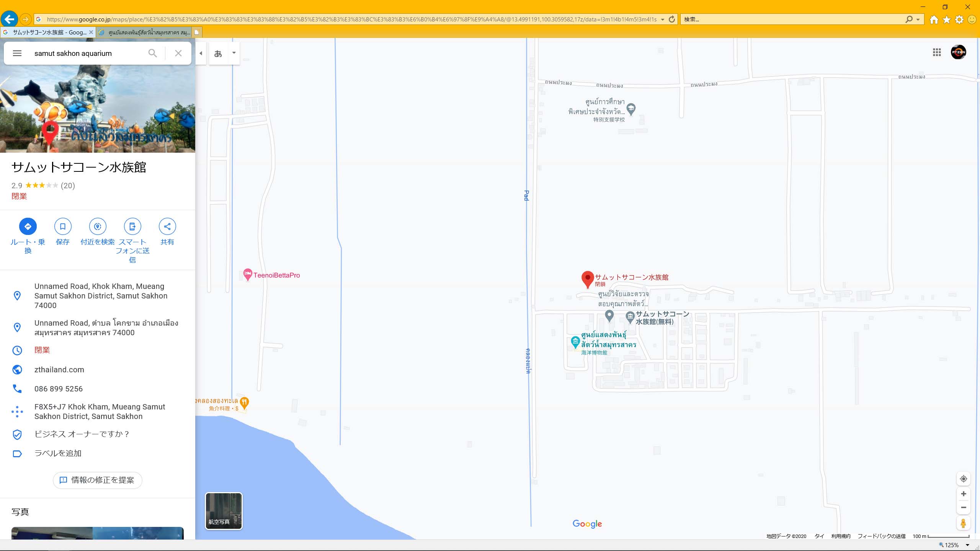Viewport: 980px width, 551px height.
Task: Click the search magnifier in Maps search box
Action: point(152,53)
